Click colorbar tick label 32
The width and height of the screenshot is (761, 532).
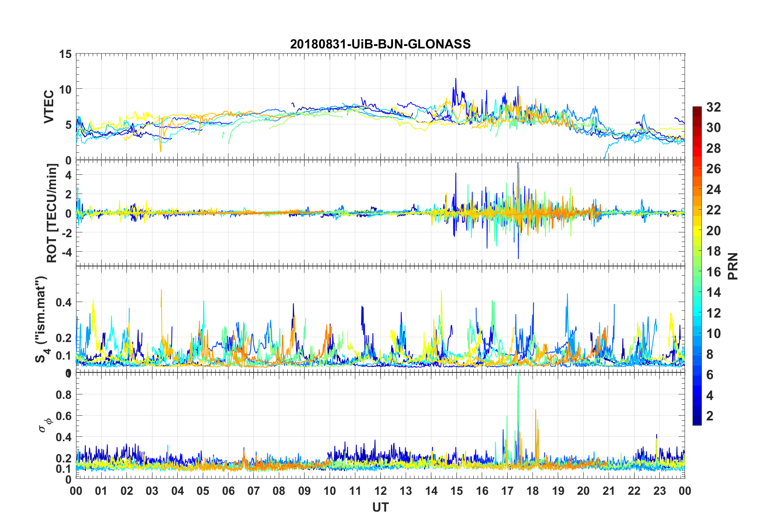click(x=713, y=107)
